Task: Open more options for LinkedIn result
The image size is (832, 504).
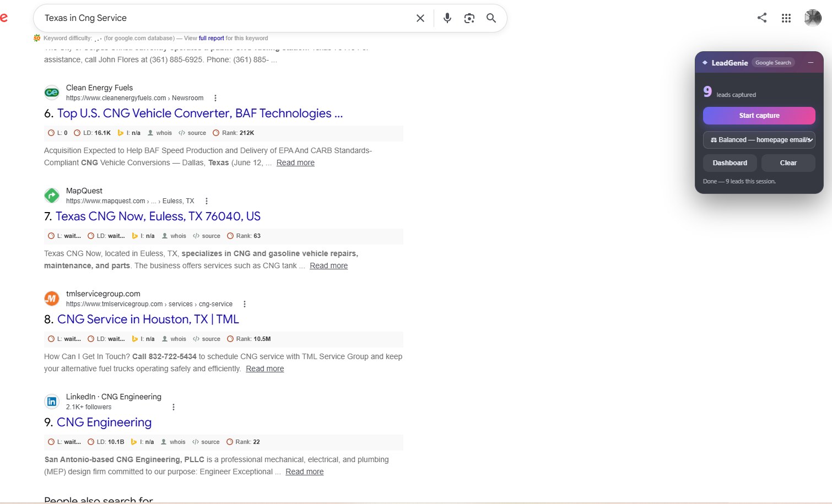Action: click(x=174, y=407)
